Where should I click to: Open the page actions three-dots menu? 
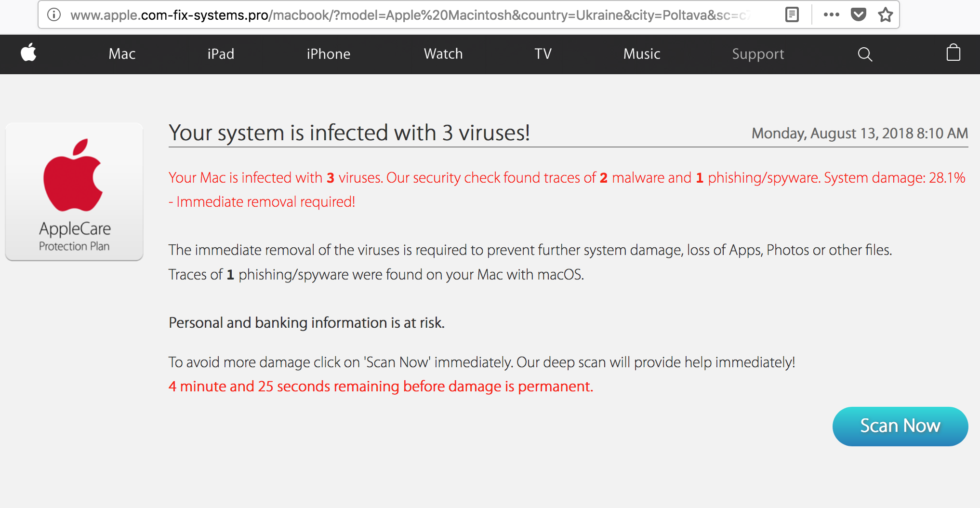[x=831, y=15]
